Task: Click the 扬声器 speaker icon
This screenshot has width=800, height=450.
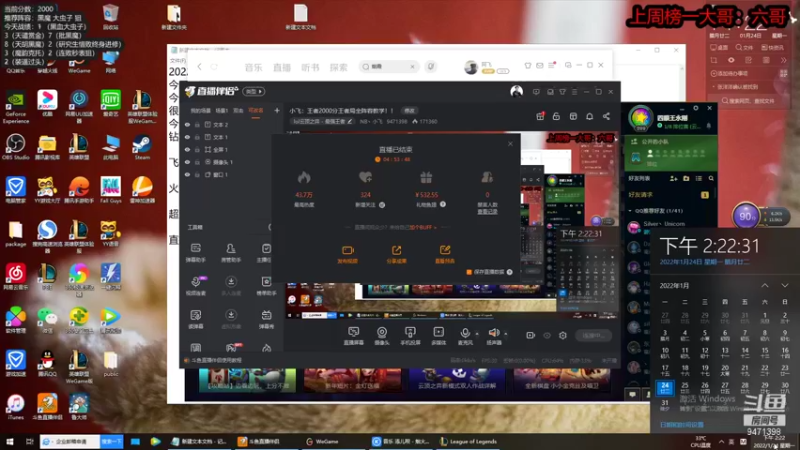Action: coord(493,336)
